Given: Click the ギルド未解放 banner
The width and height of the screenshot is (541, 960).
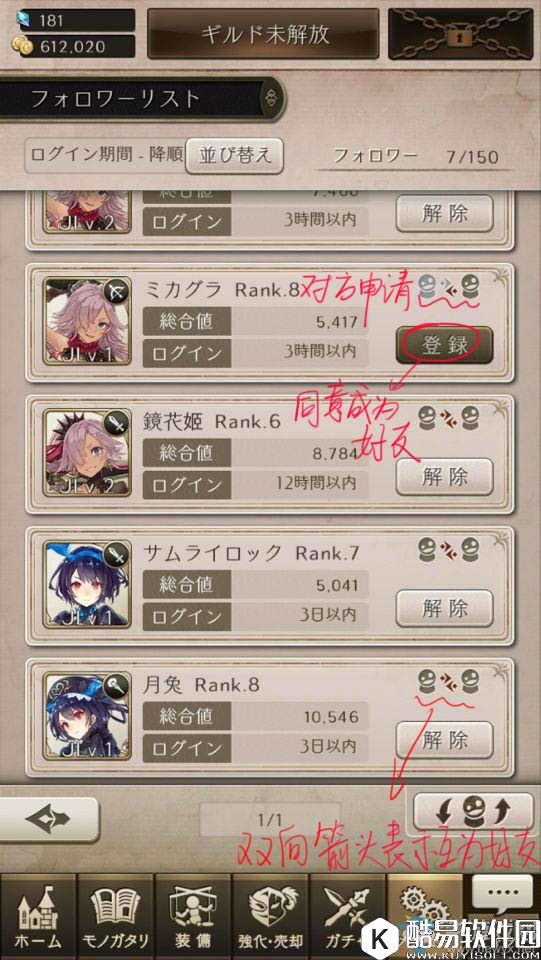Looking at the screenshot, I should [265, 34].
